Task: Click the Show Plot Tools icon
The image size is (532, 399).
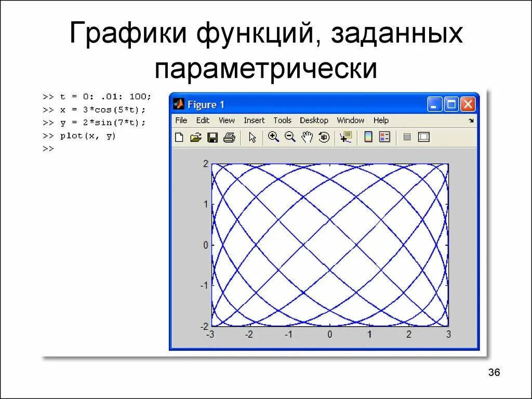Action: click(x=424, y=137)
